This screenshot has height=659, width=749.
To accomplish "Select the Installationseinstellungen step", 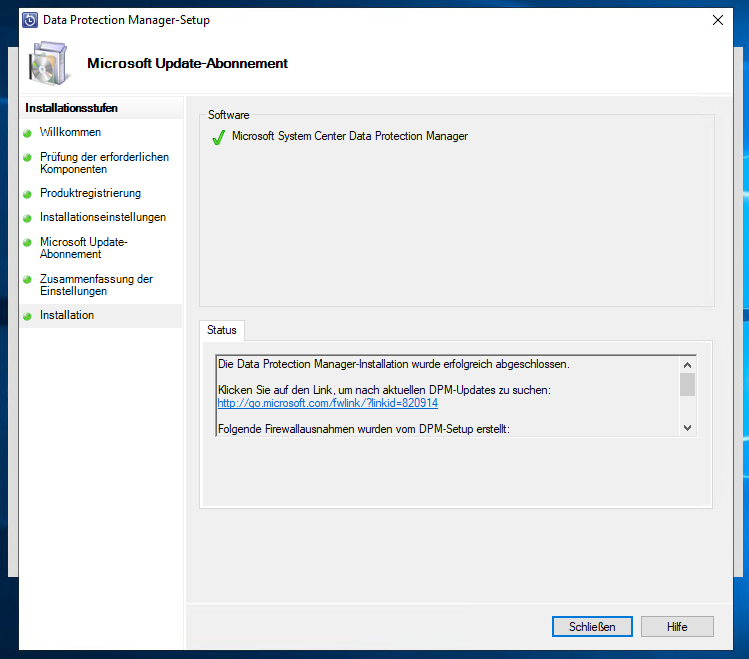I will tap(103, 217).
